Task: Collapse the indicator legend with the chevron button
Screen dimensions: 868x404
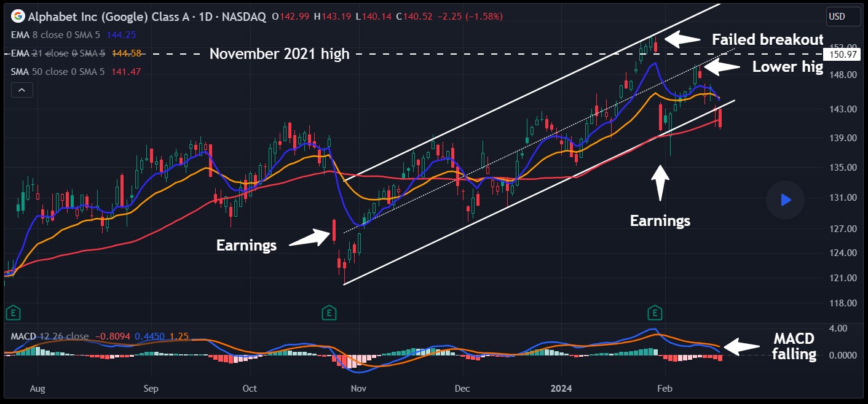Action: coord(22,90)
